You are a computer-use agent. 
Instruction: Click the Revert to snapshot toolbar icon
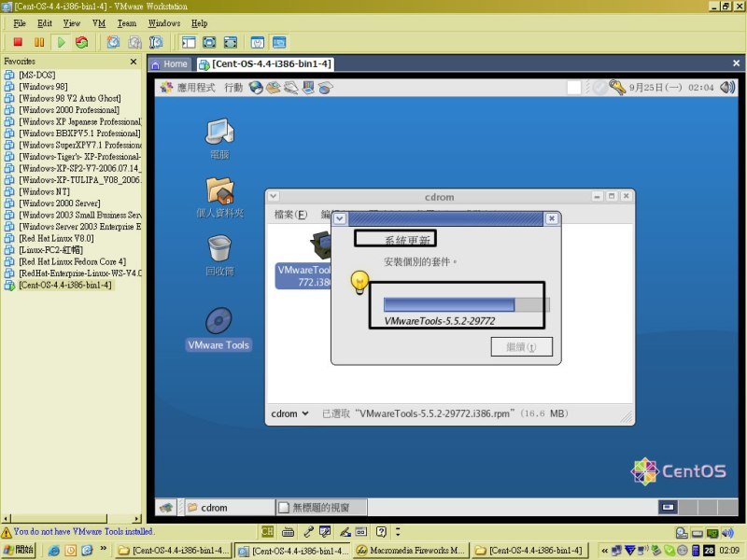[x=134, y=42]
